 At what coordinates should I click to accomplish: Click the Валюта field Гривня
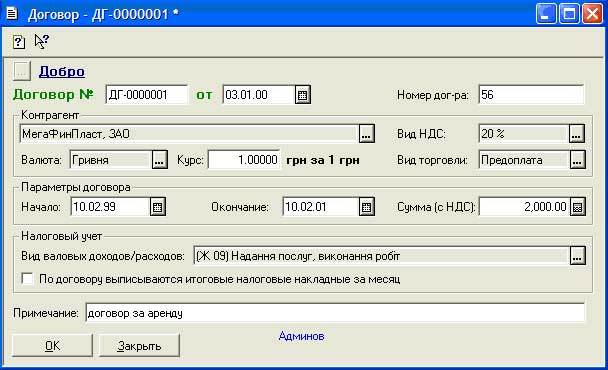[111, 160]
